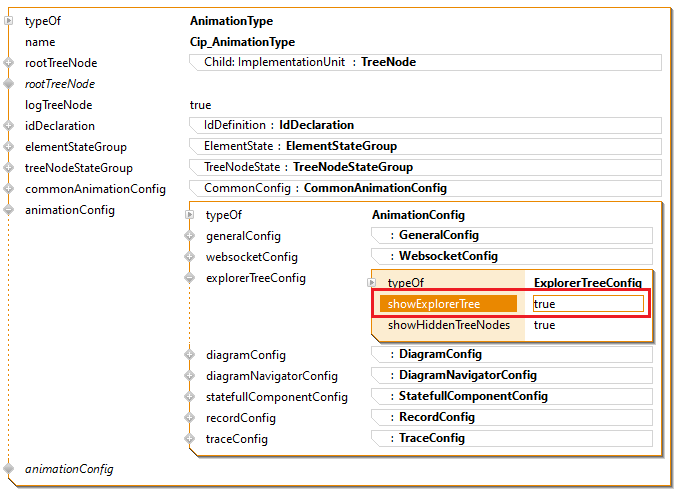Viewport: 674px width, 495px height.
Task: Click the diamond icon beside rootTreeNode
Action: click(10, 63)
